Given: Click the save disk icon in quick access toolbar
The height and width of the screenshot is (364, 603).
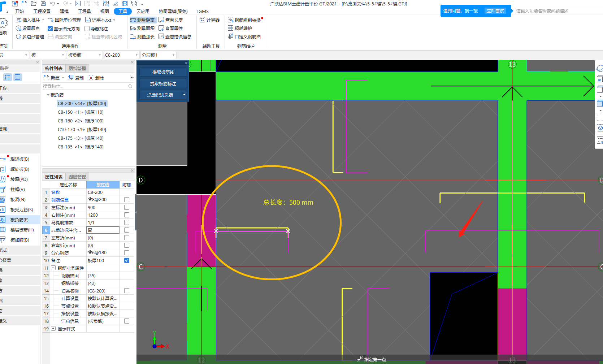Looking at the screenshot, I should coord(43,4).
